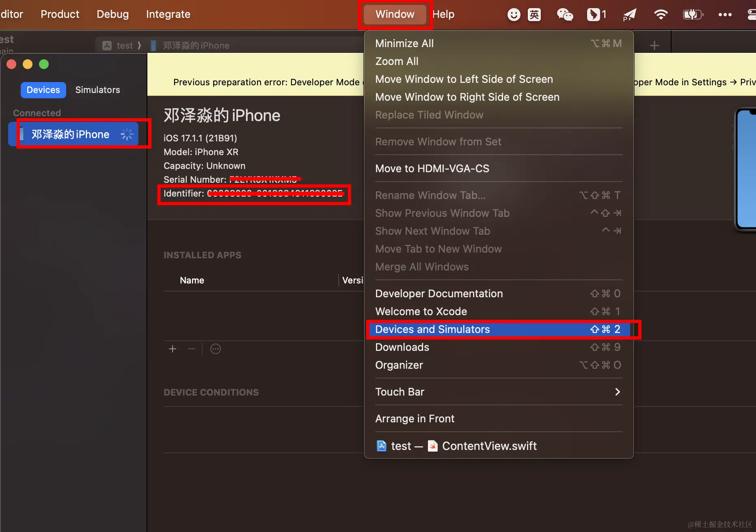
Task: Select the 邓泽淼的iPhone run destination in toolbar
Action: (190, 45)
